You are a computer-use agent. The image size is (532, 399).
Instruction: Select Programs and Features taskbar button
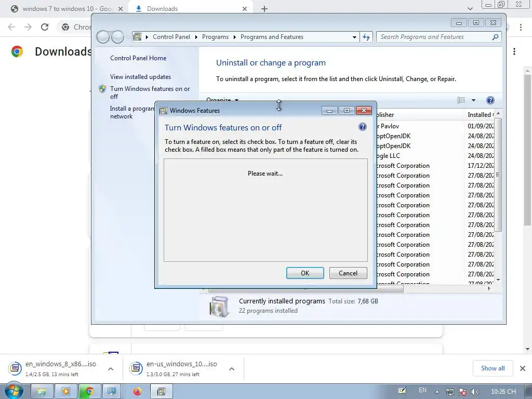(x=162, y=392)
